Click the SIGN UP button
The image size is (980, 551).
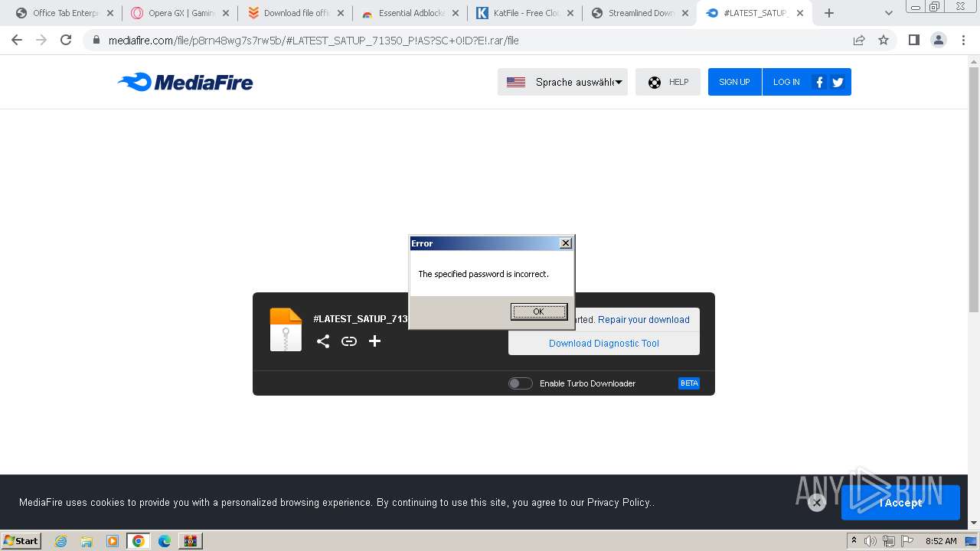(x=734, y=82)
